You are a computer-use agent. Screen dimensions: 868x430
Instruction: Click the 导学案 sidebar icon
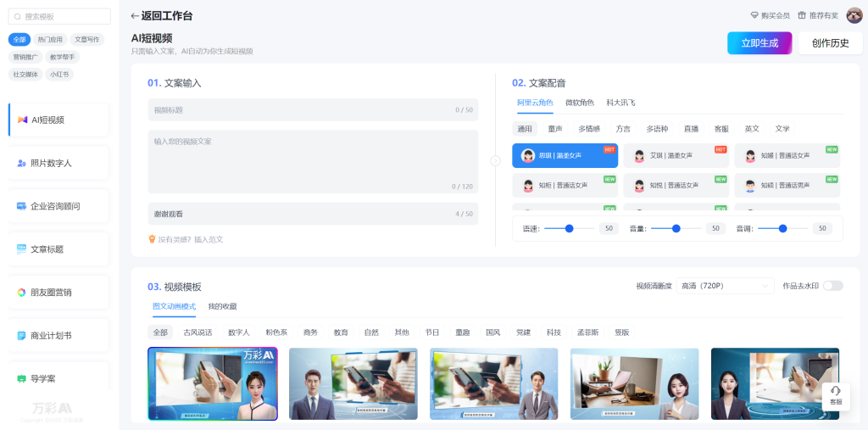[x=21, y=379]
